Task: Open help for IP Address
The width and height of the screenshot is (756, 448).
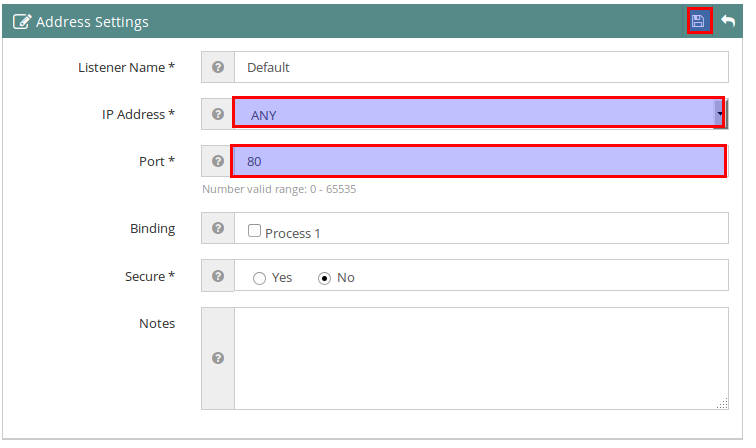Action: point(218,114)
